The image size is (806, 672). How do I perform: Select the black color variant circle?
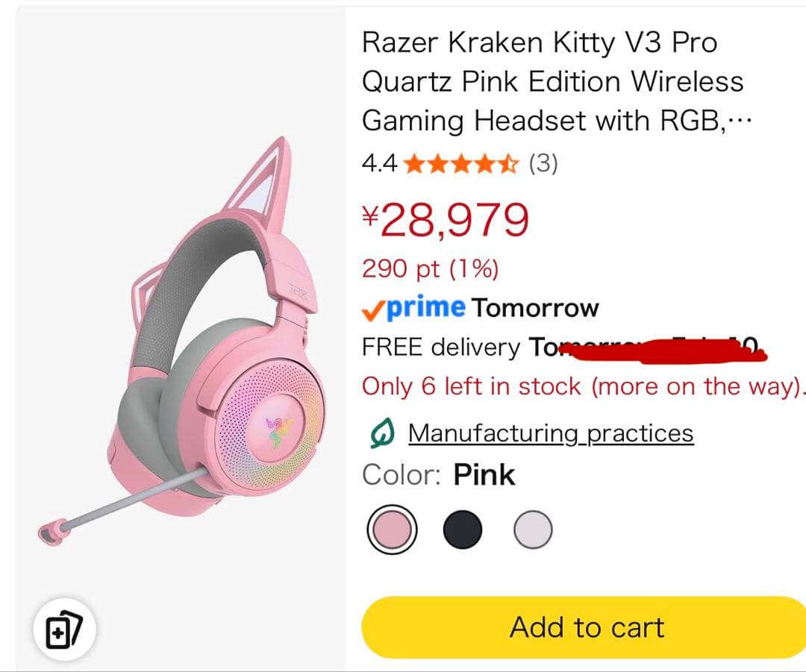click(462, 529)
